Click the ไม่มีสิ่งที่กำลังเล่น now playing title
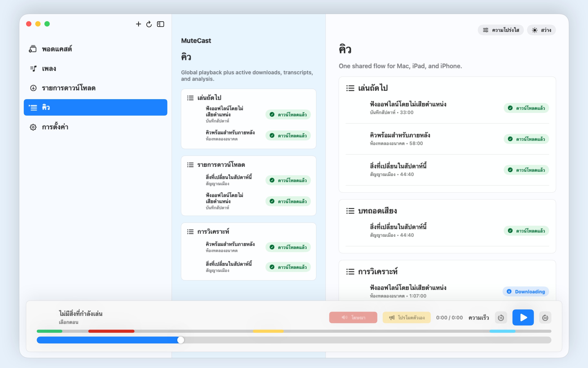This screenshot has width=588, height=368. (x=80, y=313)
